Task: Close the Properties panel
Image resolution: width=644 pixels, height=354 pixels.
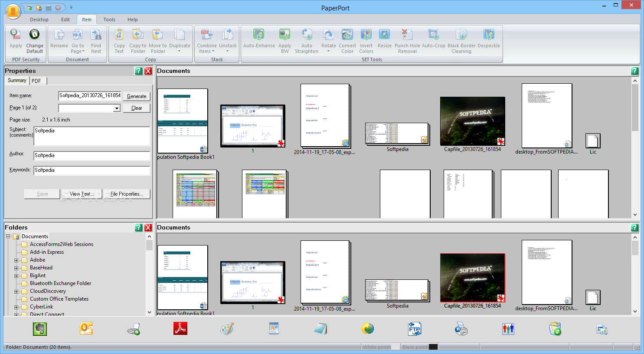Action: pos(148,71)
